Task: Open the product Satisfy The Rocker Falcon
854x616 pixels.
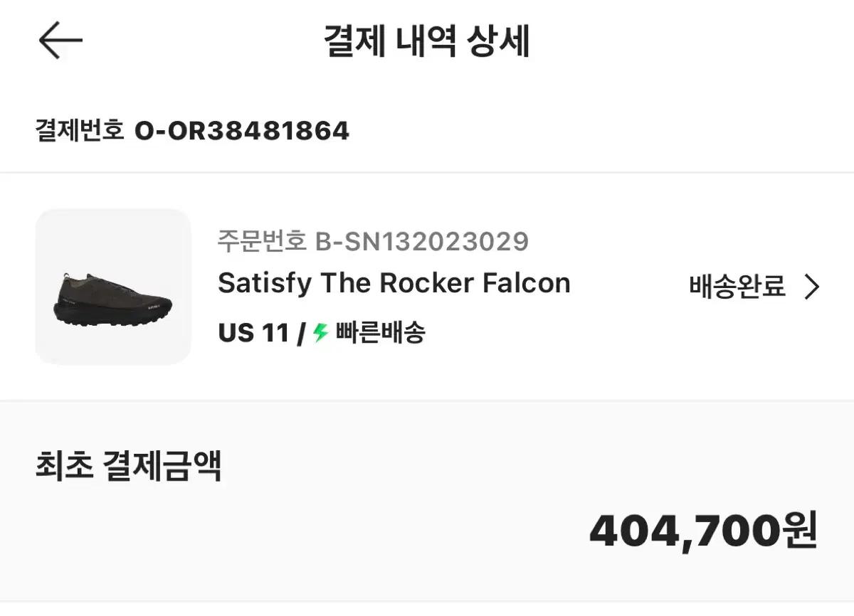Action: point(394,283)
